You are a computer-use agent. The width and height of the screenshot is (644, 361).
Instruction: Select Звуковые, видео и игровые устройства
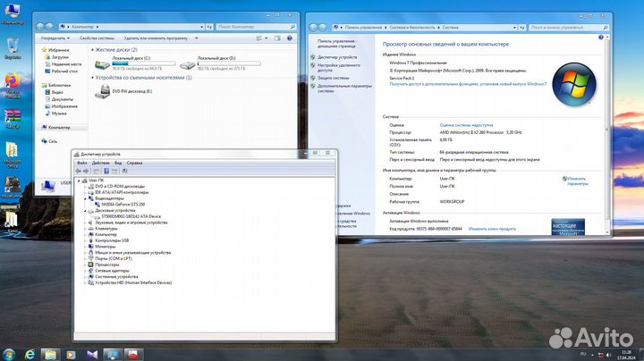click(131, 222)
